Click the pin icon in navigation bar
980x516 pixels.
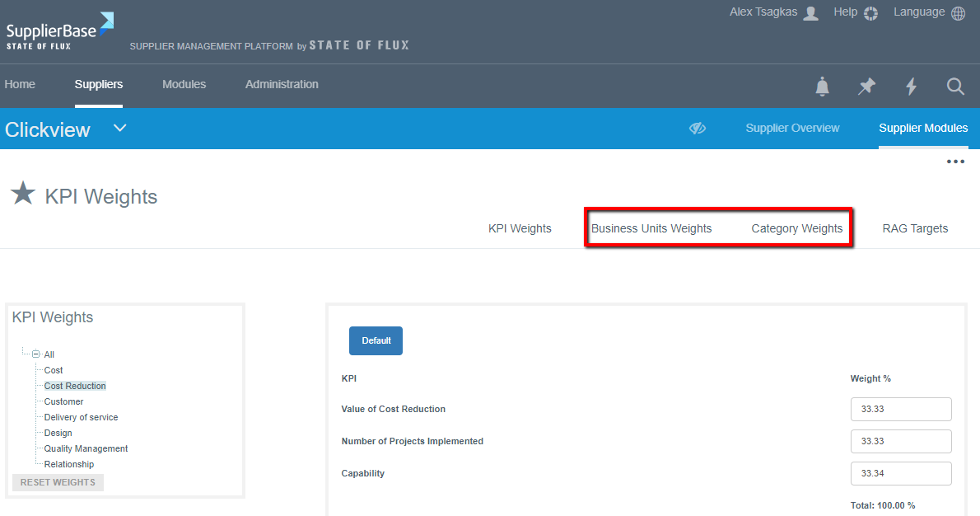pos(866,86)
